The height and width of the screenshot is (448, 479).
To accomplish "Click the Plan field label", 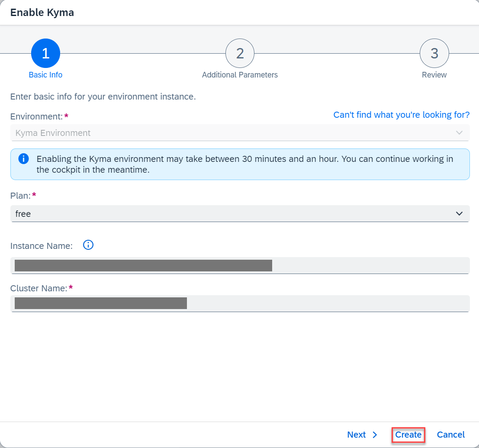I will pyautogui.click(x=20, y=196).
